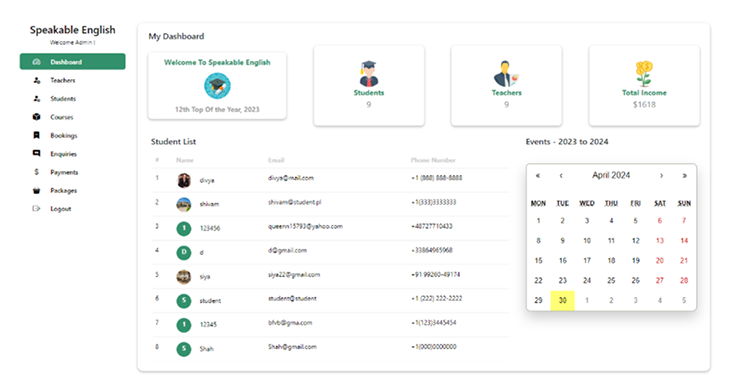Click divya's profile photo avatar
This screenshot has width=732, height=391.
coord(184,180)
